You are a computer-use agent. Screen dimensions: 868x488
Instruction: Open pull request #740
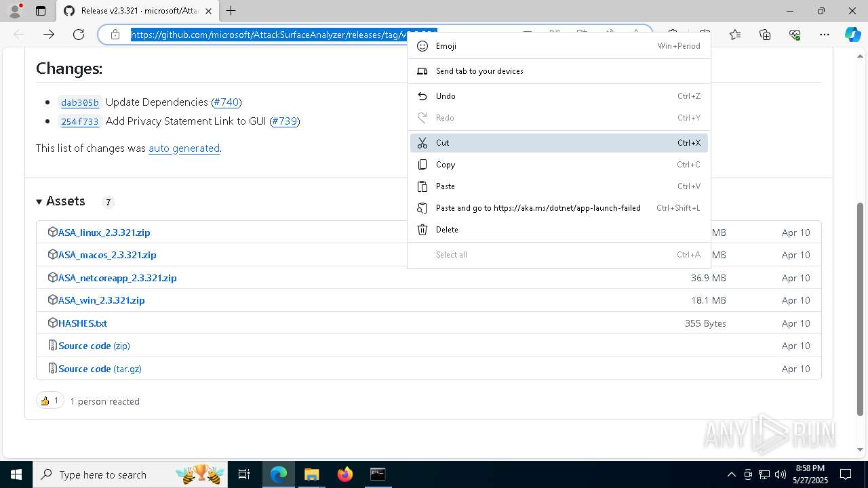click(x=226, y=102)
